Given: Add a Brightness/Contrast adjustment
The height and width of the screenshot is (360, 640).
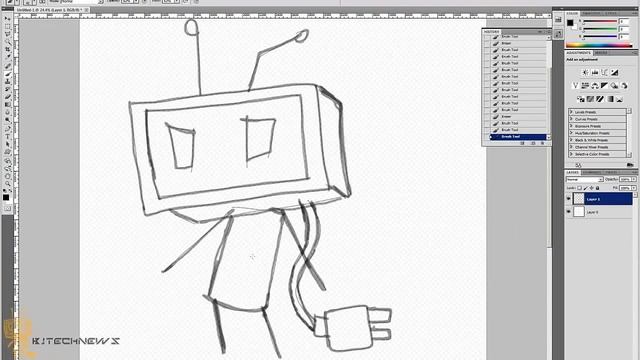Looking at the screenshot, I should pyautogui.click(x=585, y=73).
